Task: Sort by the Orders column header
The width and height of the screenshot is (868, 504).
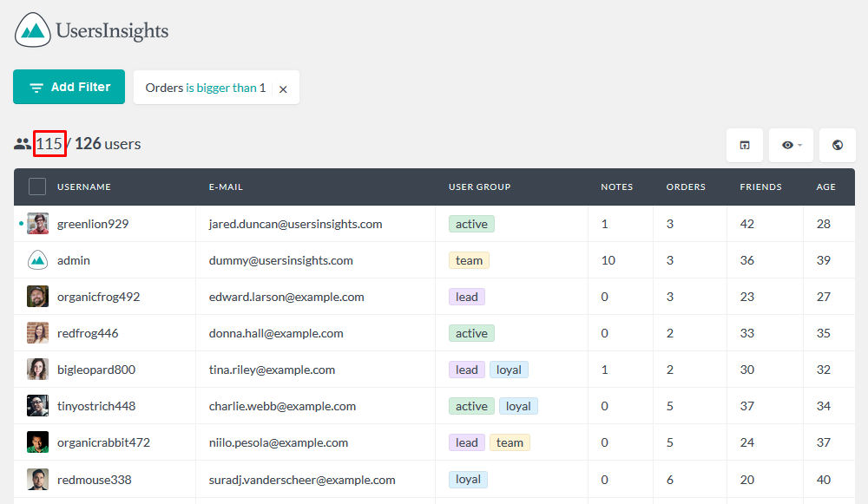Action: [686, 187]
